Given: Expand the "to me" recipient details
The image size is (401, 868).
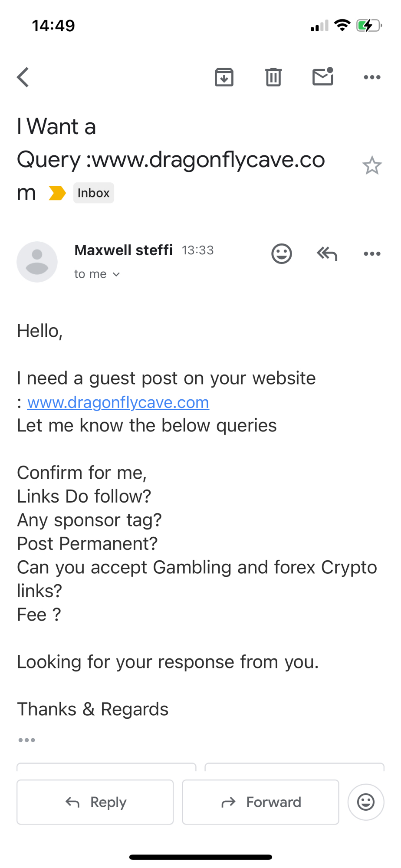Looking at the screenshot, I should tap(97, 274).
